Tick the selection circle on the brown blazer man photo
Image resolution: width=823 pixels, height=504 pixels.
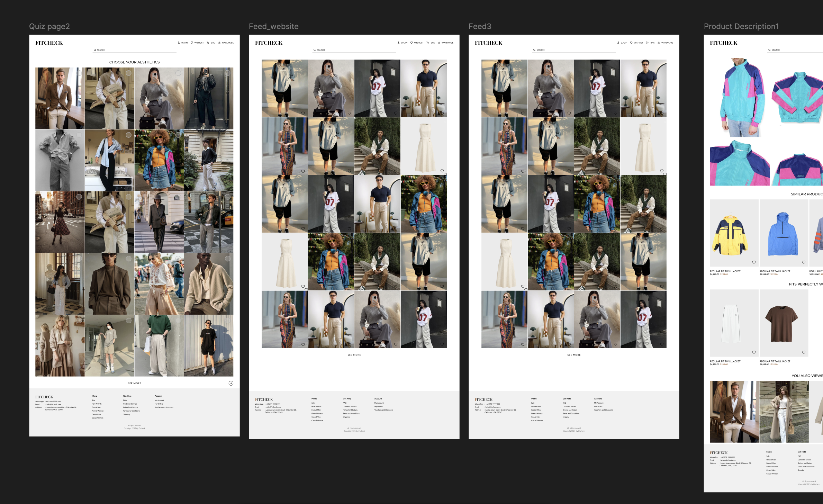click(x=79, y=73)
